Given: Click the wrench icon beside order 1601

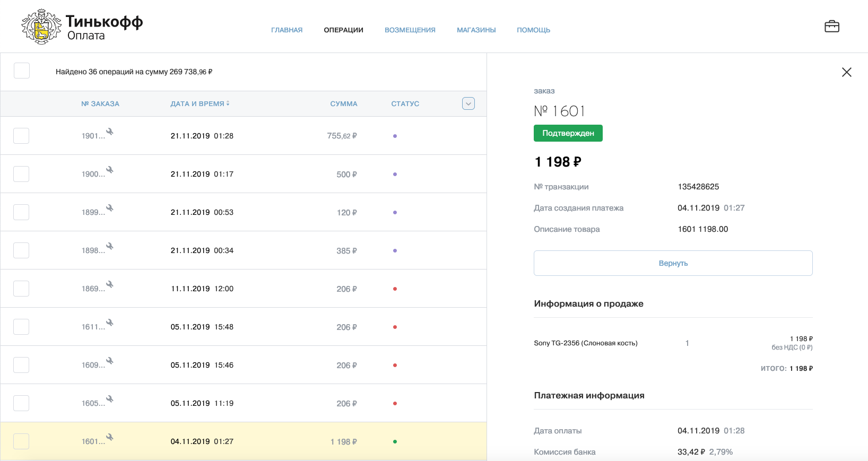Looking at the screenshot, I should 110,437.
